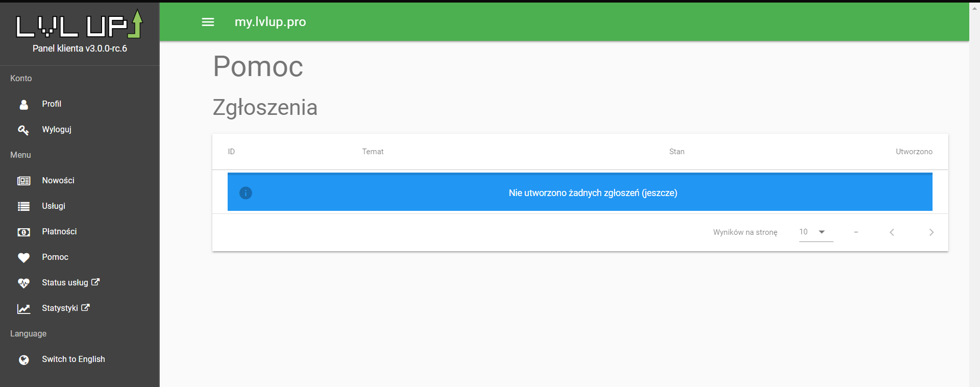Click the Wyloguj key icon
The width and height of the screenshot is (980, 387).
pyautogui.click(x=23, y=130)
